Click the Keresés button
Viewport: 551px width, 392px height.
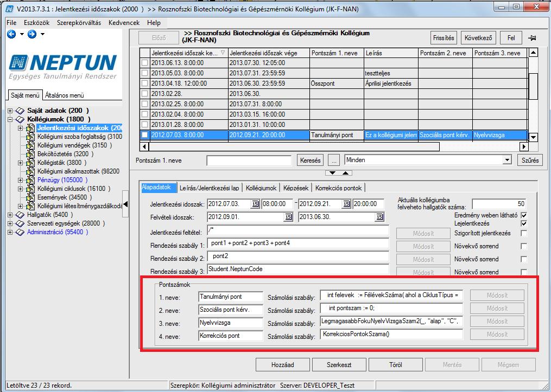311,160
